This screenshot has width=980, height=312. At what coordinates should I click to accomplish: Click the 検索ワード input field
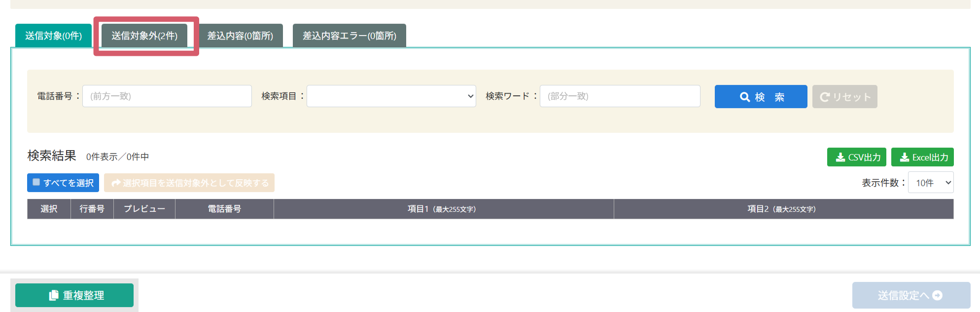click(620, 96)
